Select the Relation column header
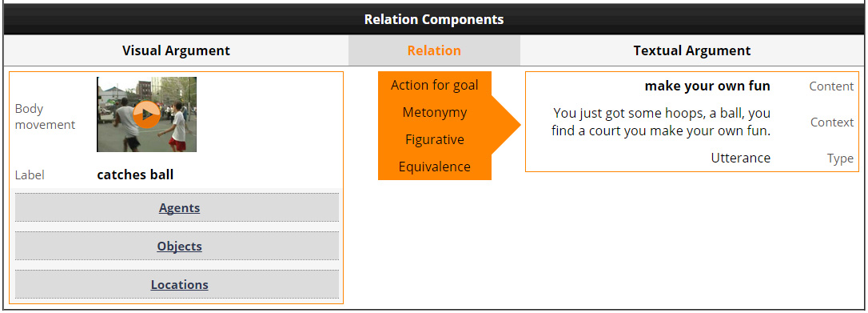This screenshot has width=868, height=313. [434, 50]
